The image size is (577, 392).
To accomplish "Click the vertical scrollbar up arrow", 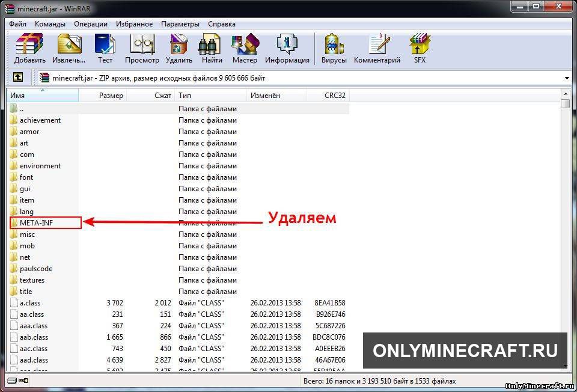I will coord(565,94).
